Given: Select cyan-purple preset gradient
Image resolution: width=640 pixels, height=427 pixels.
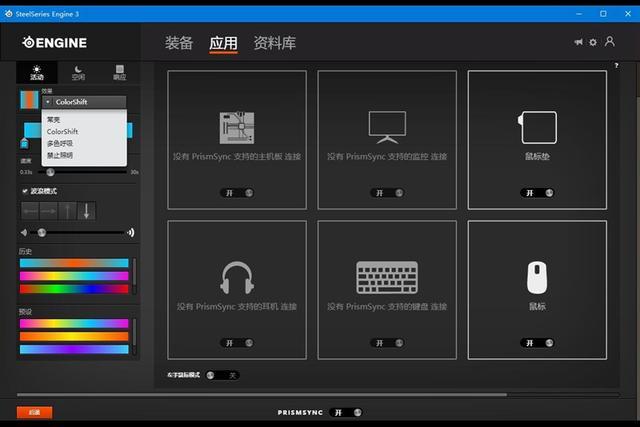Looking at the screenshot, I should (74, 349).
